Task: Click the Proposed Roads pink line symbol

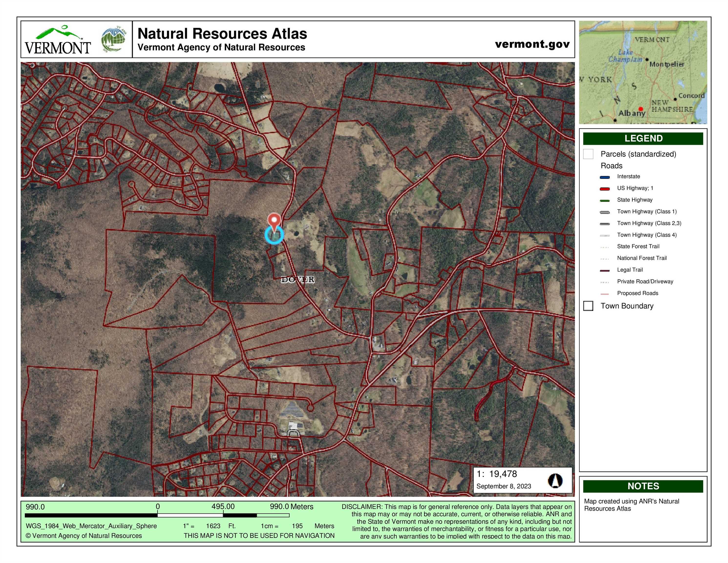Action: 605,294
